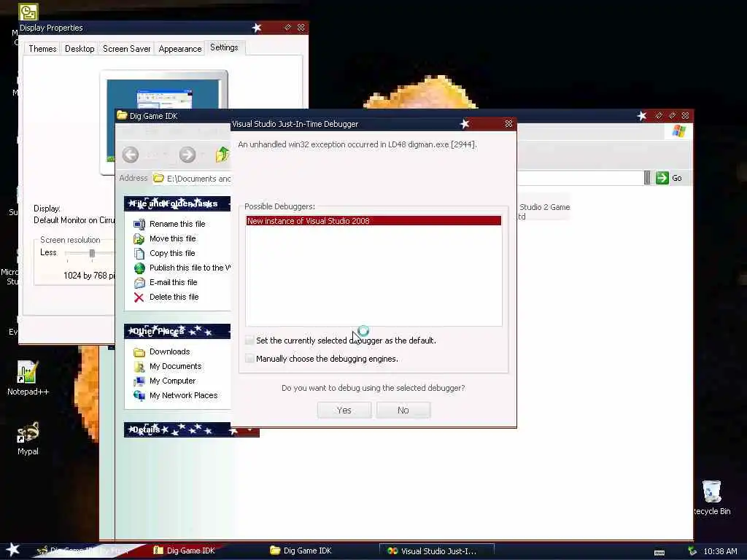Click the star icon in Dig Game IDK title bar
This screenshot has width=747, height=560.
coord(642,116)
